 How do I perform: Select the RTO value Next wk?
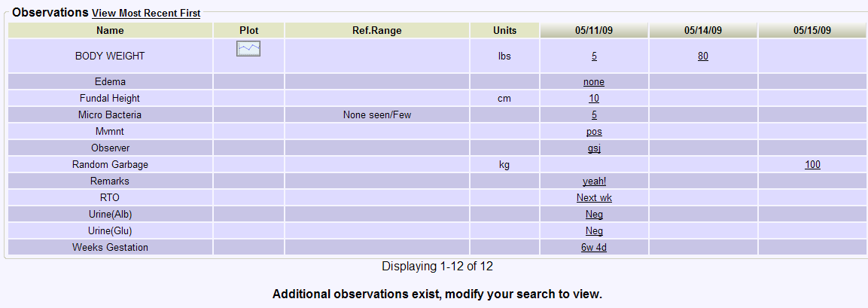click(594, 198)
